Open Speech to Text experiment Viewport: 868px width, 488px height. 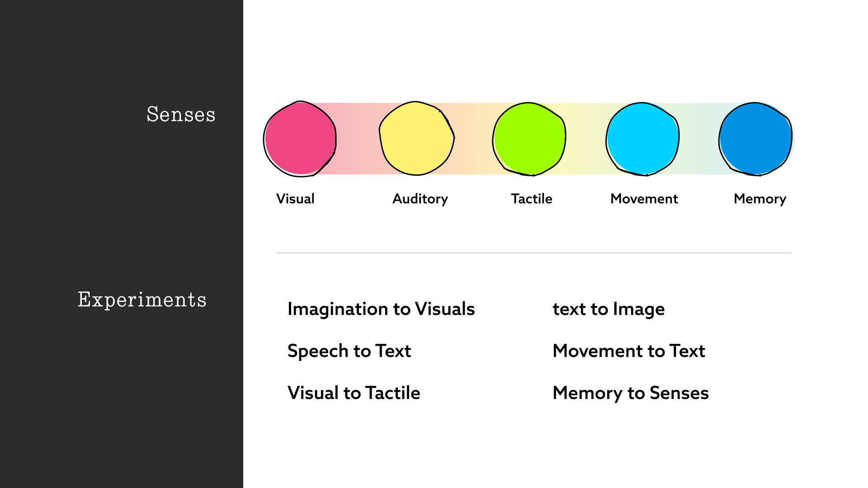point(349,351)
